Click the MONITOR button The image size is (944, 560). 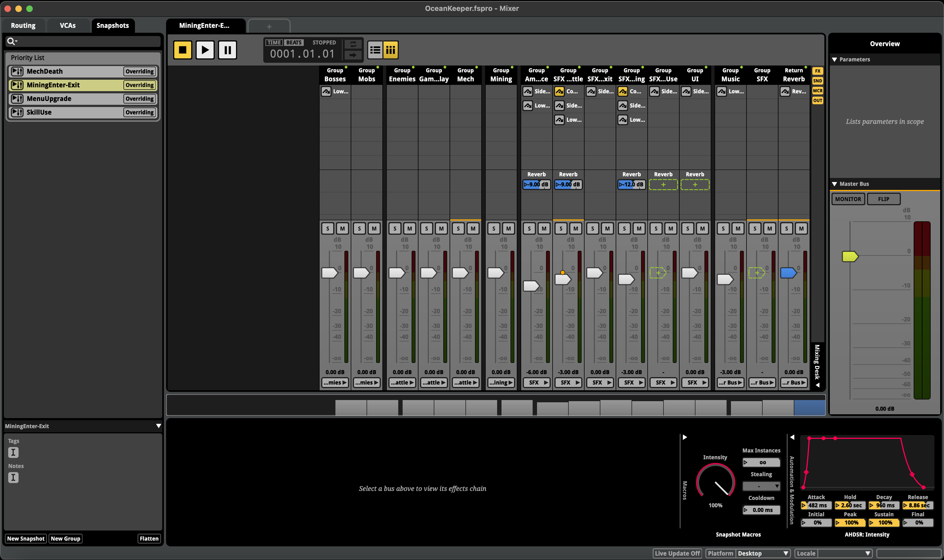(x=848, y=199)
